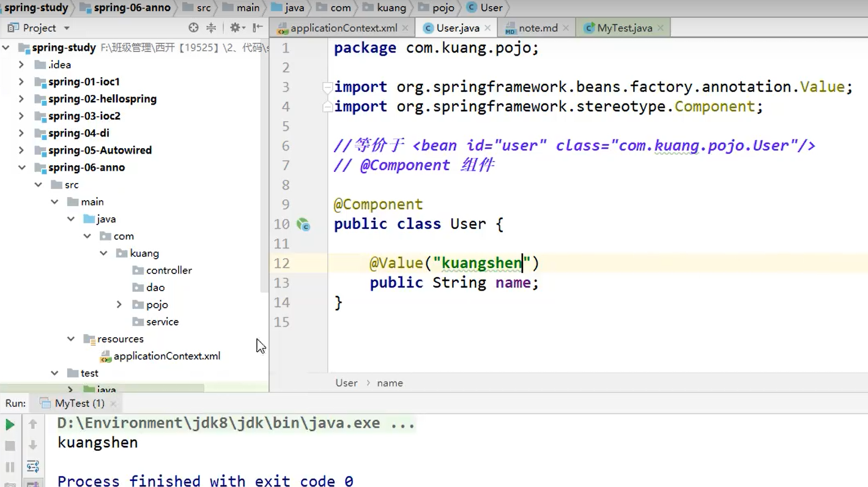Viewport: 868px width, 487px height.
Task: Close the MyTest (1) run tab
Action: point(113,404)
